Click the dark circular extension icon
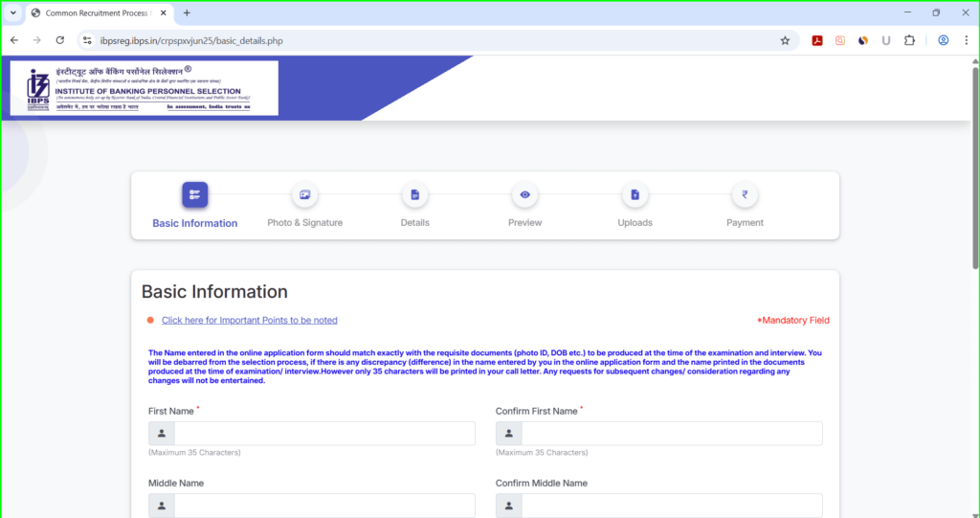 click(x=863, y=40)
